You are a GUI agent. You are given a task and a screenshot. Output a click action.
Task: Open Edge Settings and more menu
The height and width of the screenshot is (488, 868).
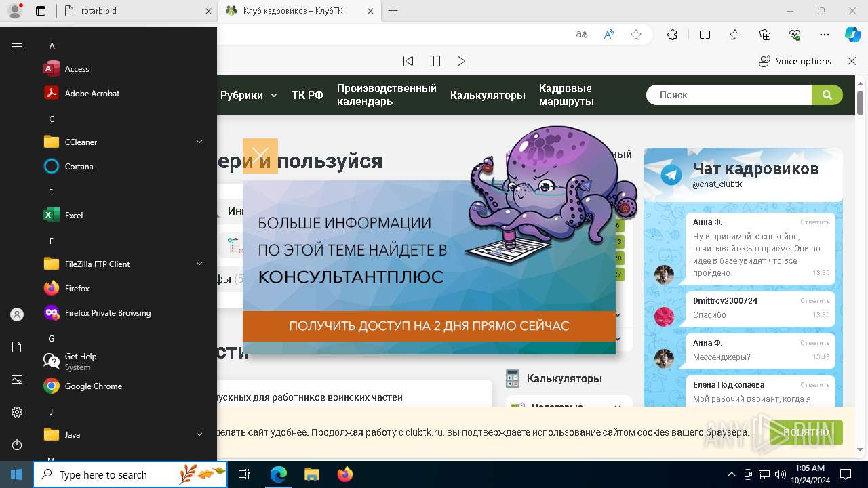click(825, 35)
